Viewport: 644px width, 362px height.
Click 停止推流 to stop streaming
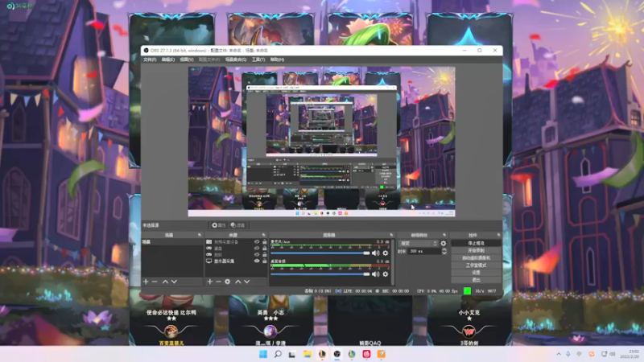pos(476,244)
